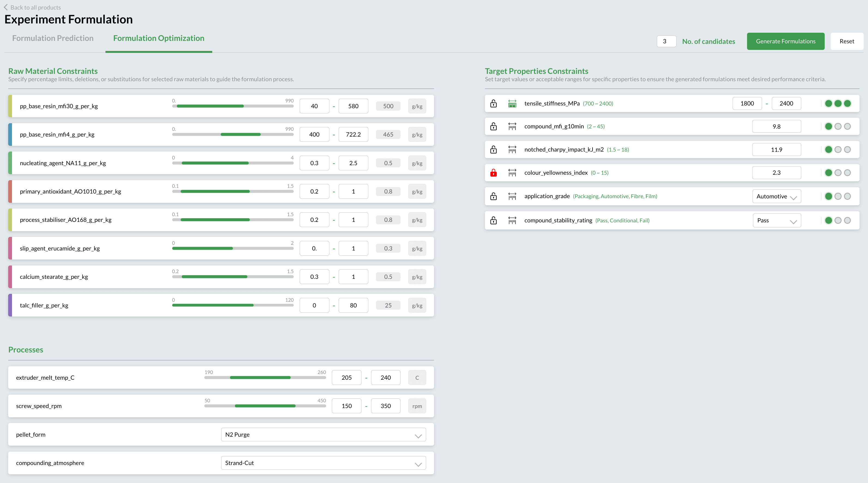Open the application_grade Automotive dropdown
The height and width of the screenshot is (483, 868).
tap(776, 196)
